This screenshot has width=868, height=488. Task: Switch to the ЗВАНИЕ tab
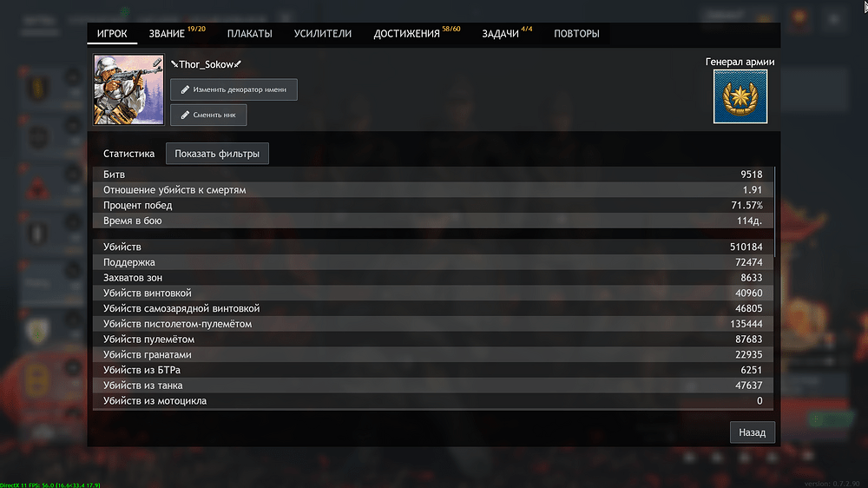[166, 34]
